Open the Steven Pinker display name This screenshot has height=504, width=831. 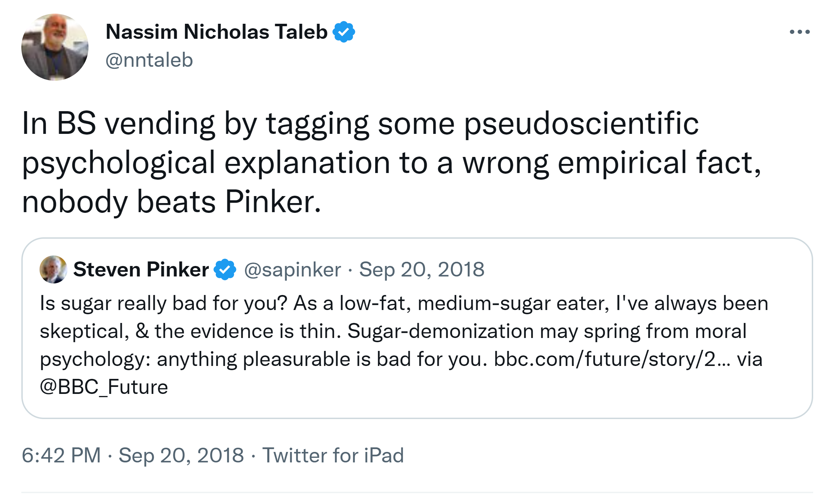[x=141, y=269]
